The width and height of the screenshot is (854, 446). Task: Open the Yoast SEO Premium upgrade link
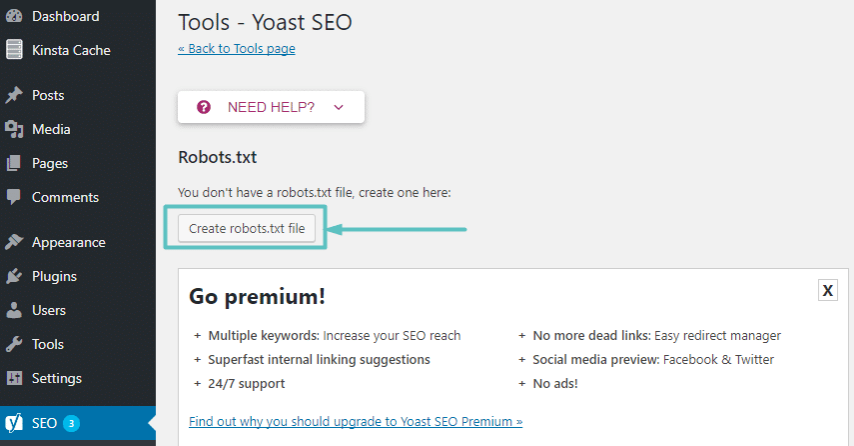pos(356,421)
